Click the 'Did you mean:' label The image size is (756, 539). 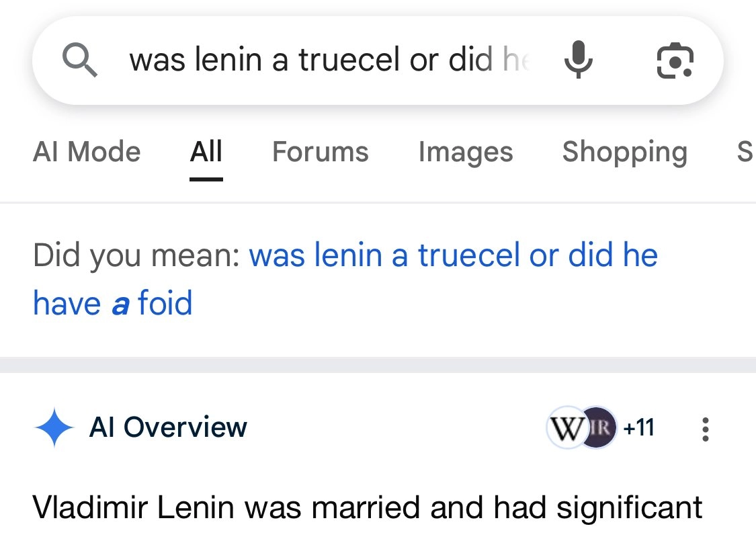pos(136,255)
